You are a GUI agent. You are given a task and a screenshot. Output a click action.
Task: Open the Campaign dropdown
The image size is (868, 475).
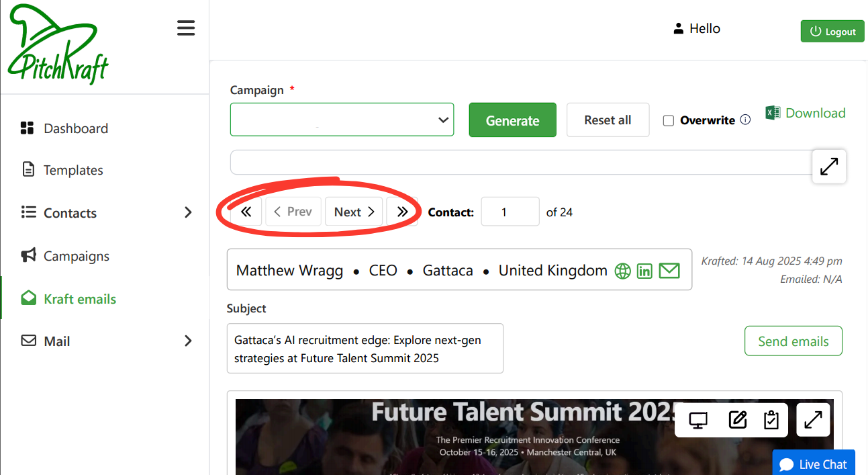(x=342, y=120)
